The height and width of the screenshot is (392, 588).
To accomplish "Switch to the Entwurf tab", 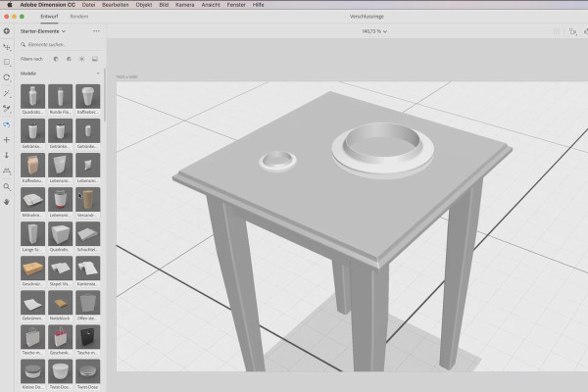I will [49, 17].
